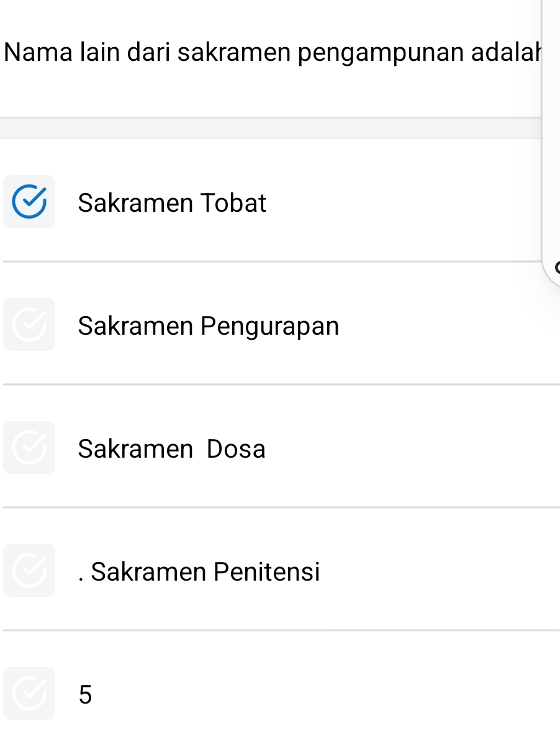
Task: Click the gray divider band below the question
Action: [271, 128]
